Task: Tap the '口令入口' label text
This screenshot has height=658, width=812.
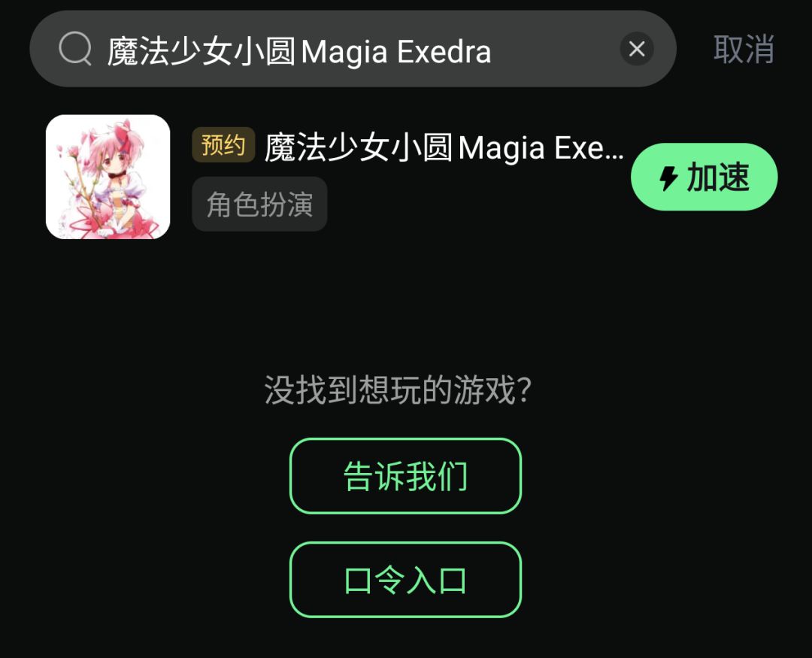Action: point(405,581)
